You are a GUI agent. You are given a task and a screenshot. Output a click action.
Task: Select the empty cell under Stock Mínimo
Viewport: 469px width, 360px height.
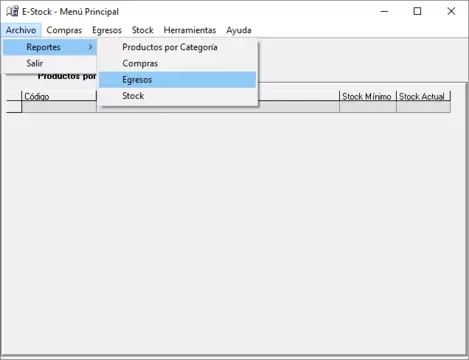[x=368, y=107]
